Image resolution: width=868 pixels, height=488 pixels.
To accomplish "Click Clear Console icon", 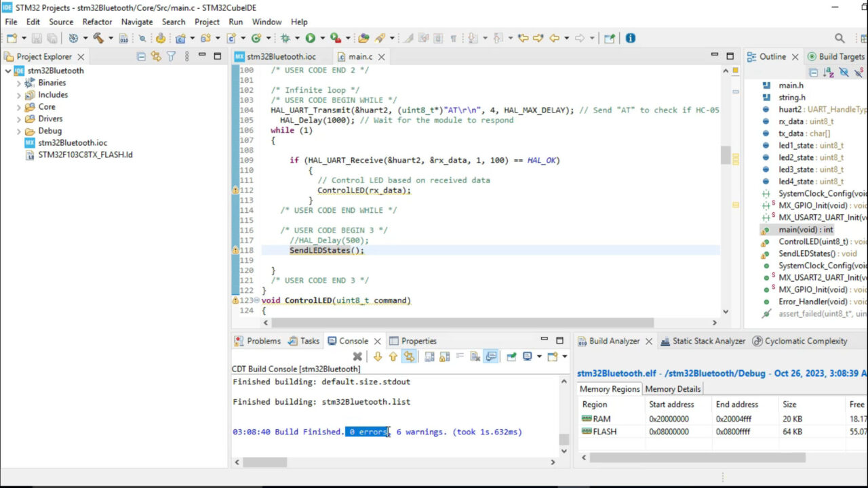I will pyautogui.click(x=475, y=357).
